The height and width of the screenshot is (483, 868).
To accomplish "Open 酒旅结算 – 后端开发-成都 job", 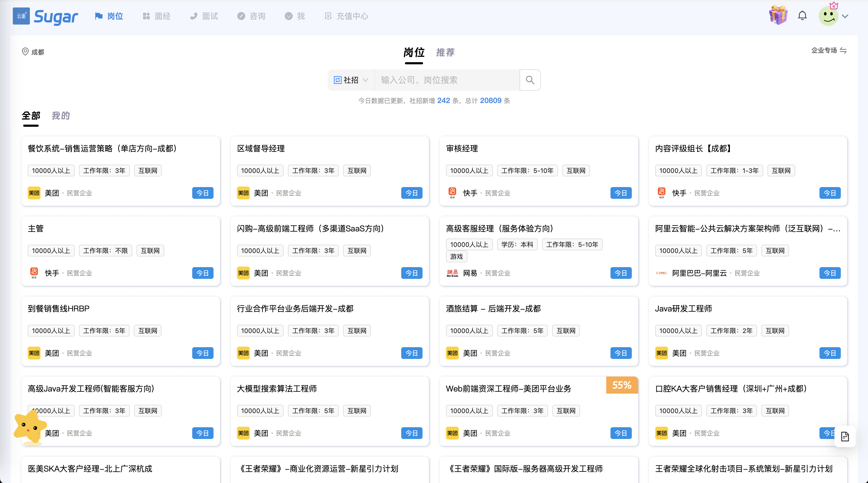I will coord(493,308).
